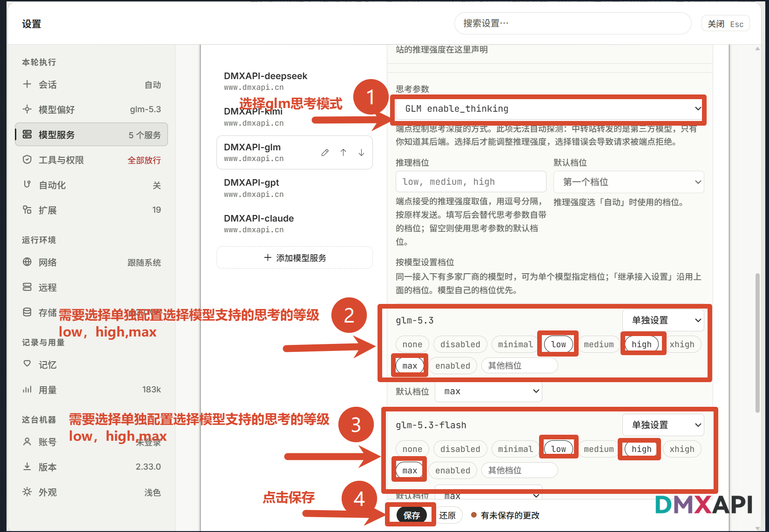Click the 外观 sun icon

(x=27, y=492)
